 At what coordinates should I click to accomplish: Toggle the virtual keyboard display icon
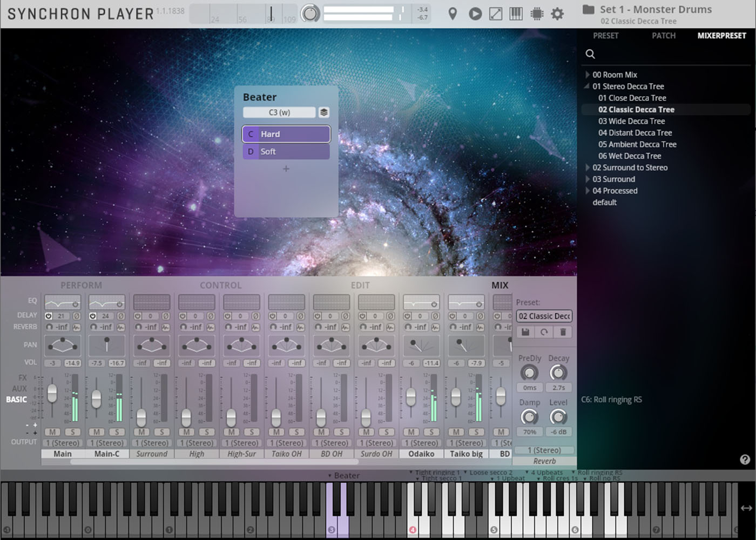point(516,13)
